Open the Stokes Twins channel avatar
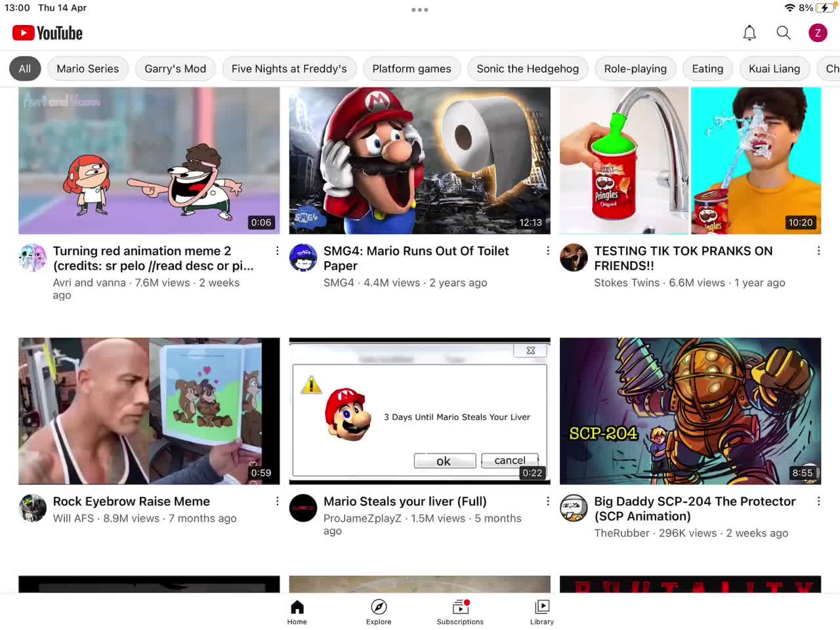840x630 pixels. pyautogui.click(x=574, y=258)
